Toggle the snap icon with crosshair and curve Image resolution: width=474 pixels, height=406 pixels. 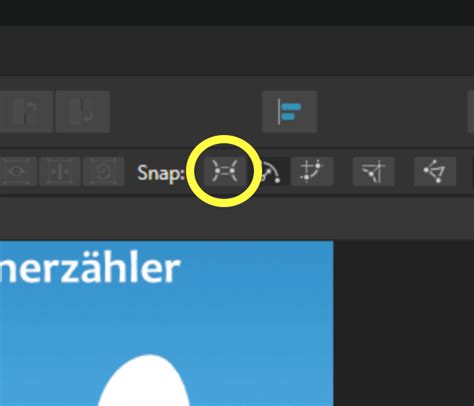(x=312, y=171)
